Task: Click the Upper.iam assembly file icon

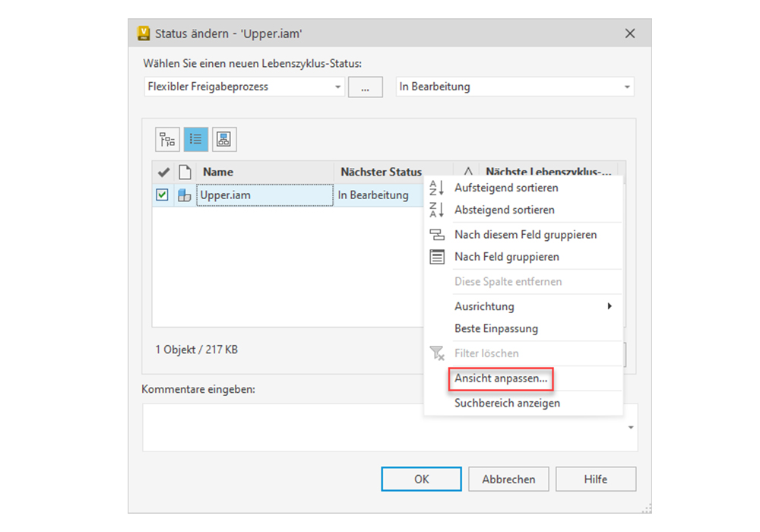Action: [184, 195]
